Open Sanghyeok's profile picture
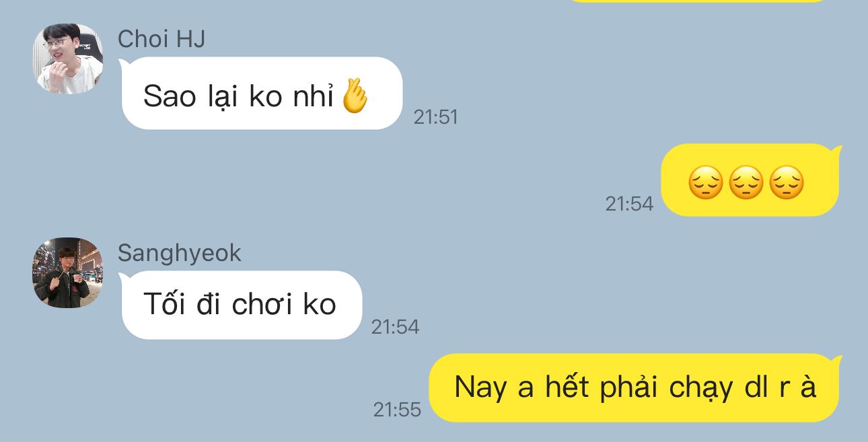This screenshot has width=868, height=442. pyautogui.click(x=68, y=272)
